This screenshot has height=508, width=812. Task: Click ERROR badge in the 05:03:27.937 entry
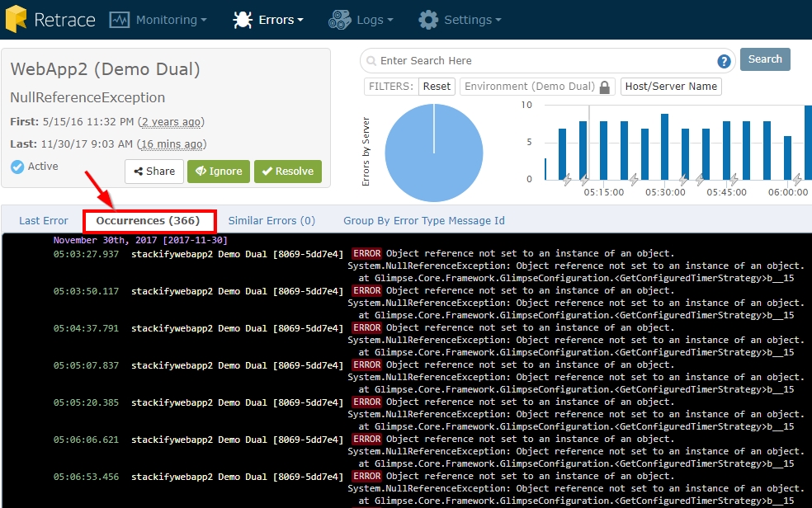pyautogui.click(x=367, y=253)
